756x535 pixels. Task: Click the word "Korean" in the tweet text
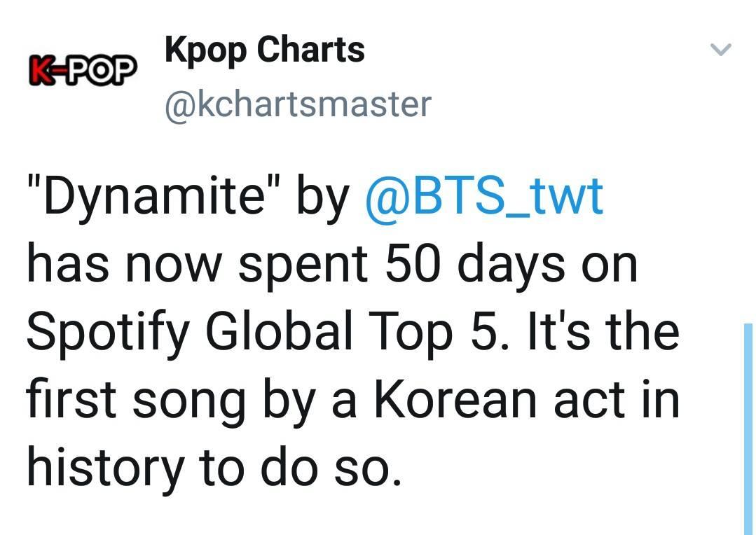[455, 400]
